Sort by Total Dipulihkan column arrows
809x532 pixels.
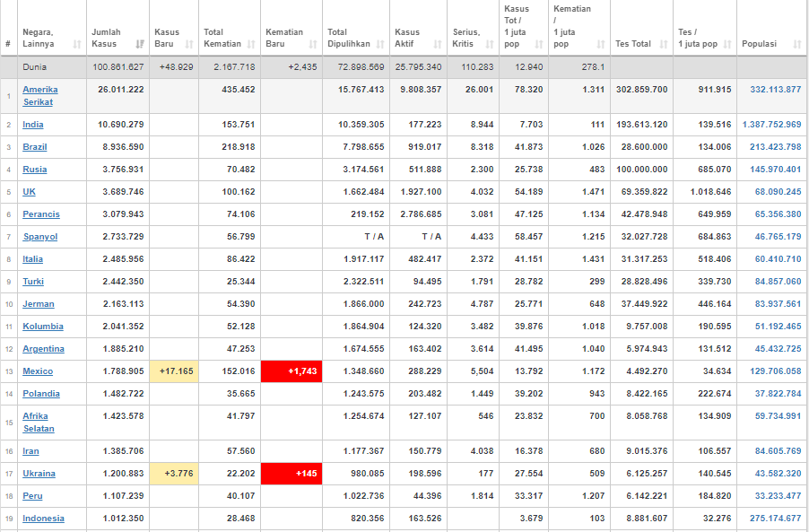pyautogui.click(x=380, y=44)
